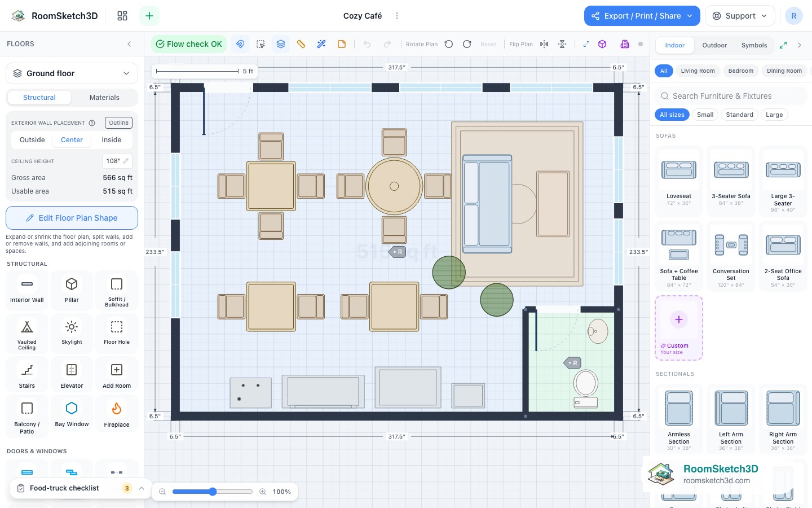The height and width of the screenshot is (508, 812).
Task: Add a Custom size sofa
Action: tap(679, 328)
